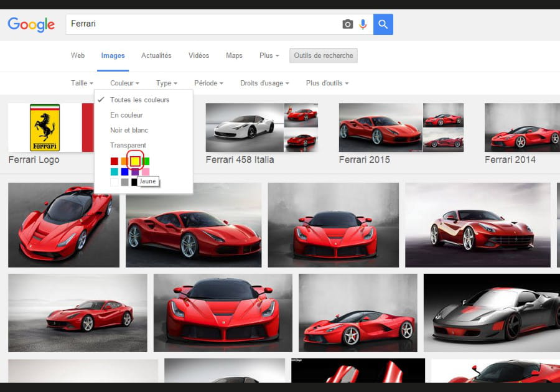The image size is (560, 392).
Task: Click the blue magnifier search button
Action: (x=383, y=24)
